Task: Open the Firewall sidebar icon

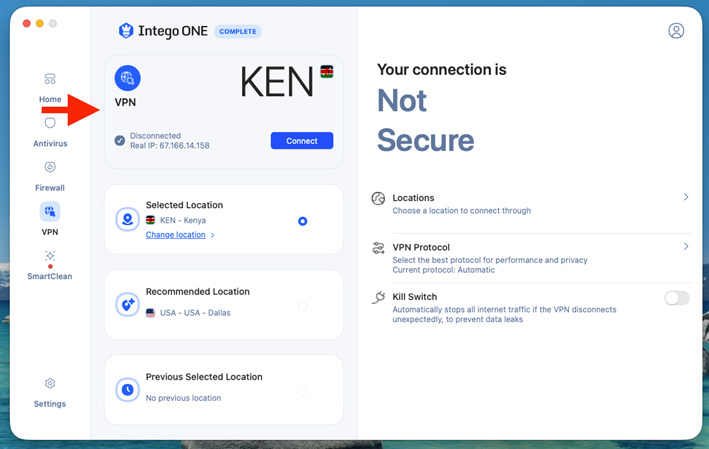Action: tap(50, 167)
